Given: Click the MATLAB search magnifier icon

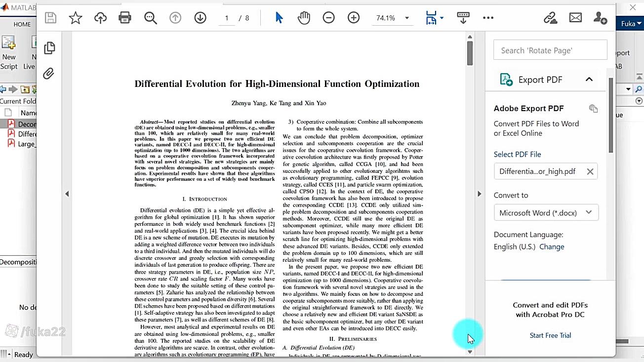Looking at the screenshot, I should click(639, 89).
